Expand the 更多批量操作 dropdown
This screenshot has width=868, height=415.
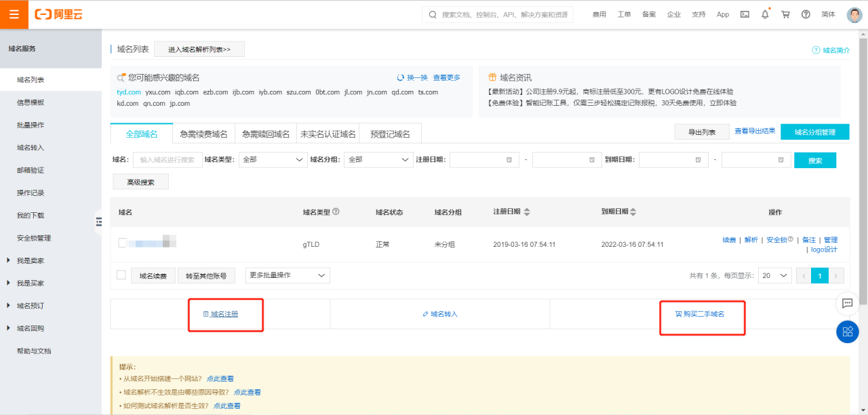(287, 275)
